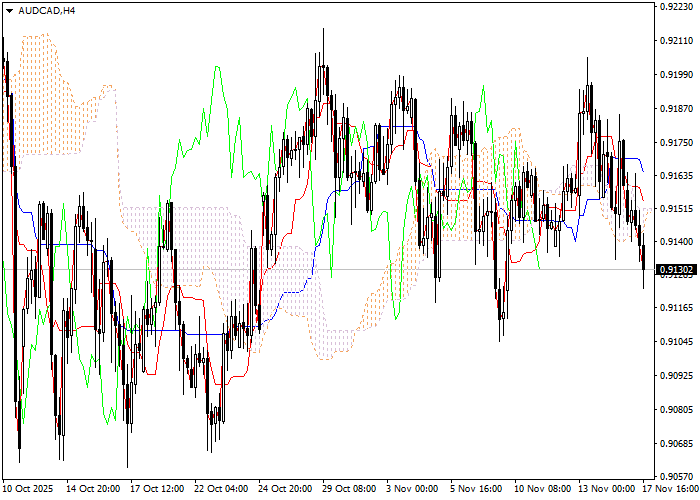Select the 0.90805 price scale label
The image size is (700, 500).
pos(677,409)
